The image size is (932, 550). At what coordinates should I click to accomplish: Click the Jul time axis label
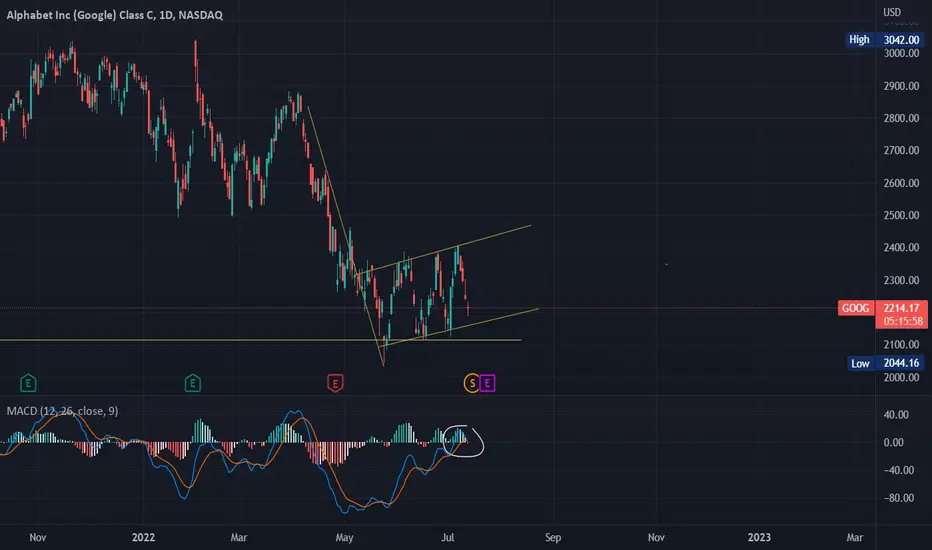tap(448, 537)
